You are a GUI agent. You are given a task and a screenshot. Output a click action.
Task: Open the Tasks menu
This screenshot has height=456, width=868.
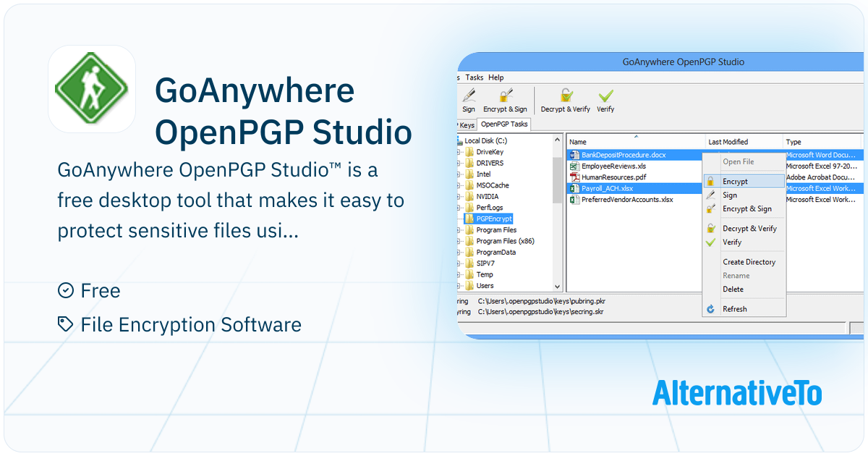[x=475, y=77]
